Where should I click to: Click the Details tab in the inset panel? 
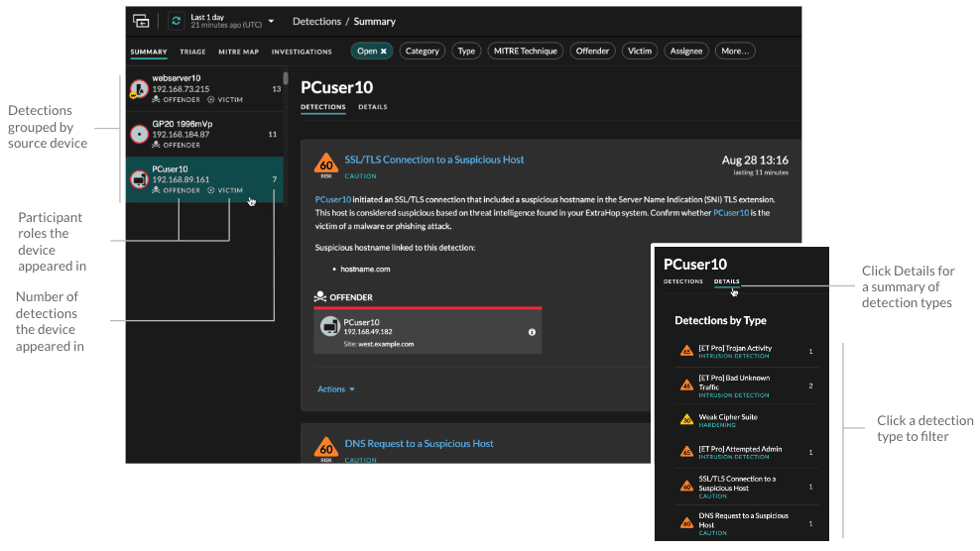click(726, 281)
